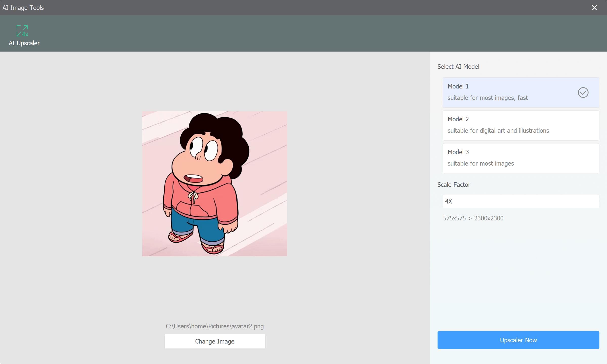Click the AI Image Tools window title
Screen dimensions: 607x364
23,8
